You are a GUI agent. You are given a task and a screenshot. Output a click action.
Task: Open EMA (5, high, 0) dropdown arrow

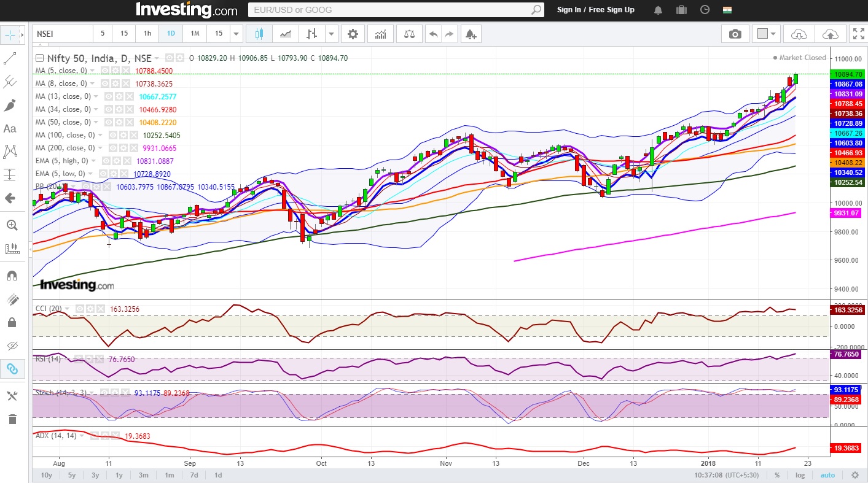pos(93,161)
